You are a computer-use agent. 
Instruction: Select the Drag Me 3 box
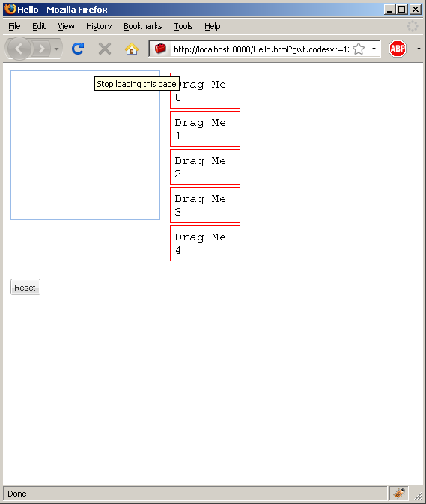(x=205, y=205)
